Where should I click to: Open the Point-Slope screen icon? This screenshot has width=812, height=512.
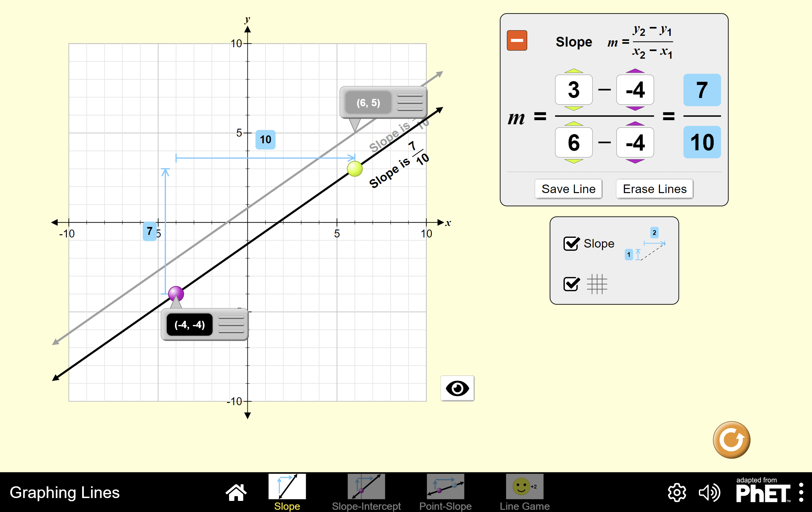click(445, 486)
